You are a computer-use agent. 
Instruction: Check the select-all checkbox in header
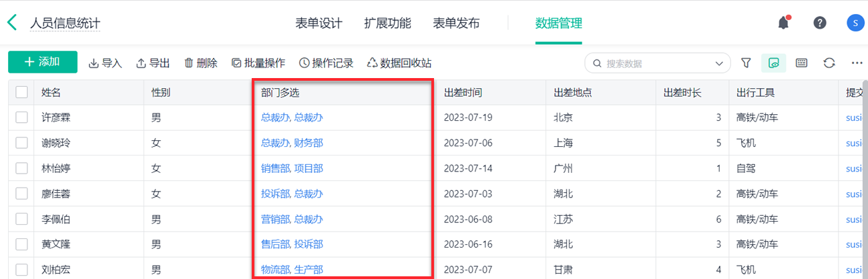tap(22, 92)
